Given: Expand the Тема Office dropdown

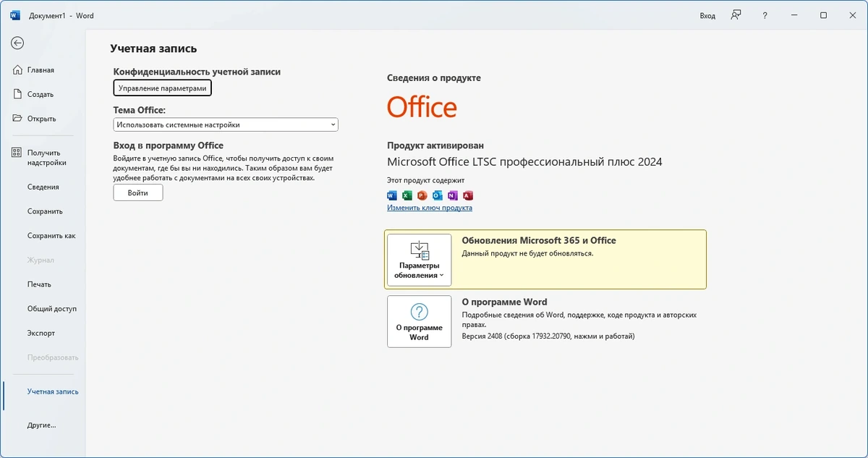Looking at the screenshot, I should [x=226, y=124].
